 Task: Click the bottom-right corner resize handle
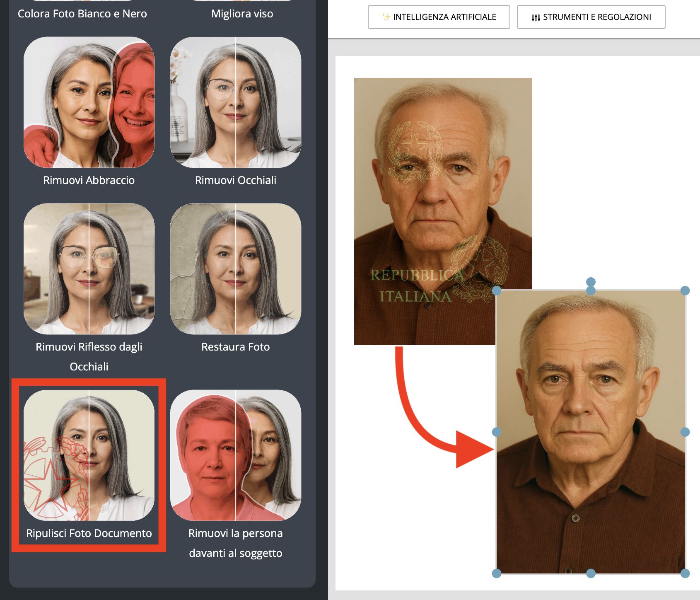click(x=685, y=573)
